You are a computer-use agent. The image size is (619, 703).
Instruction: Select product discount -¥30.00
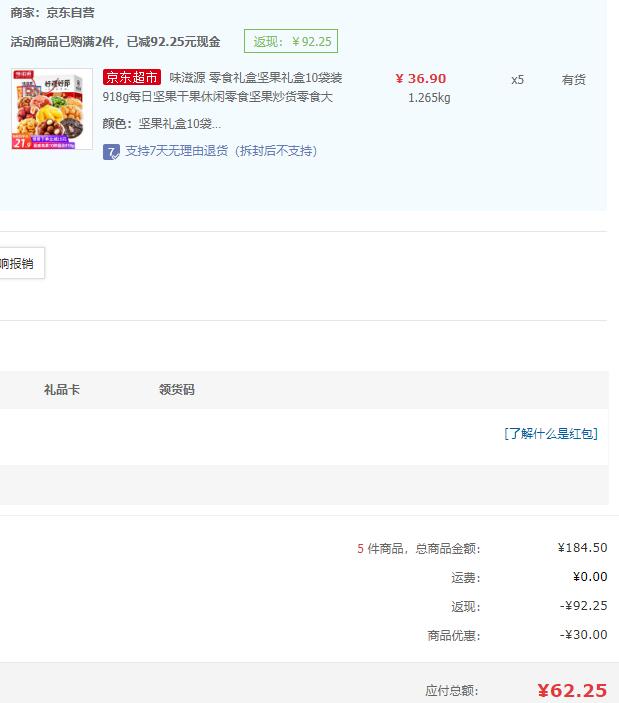click(x=584, y=635)
